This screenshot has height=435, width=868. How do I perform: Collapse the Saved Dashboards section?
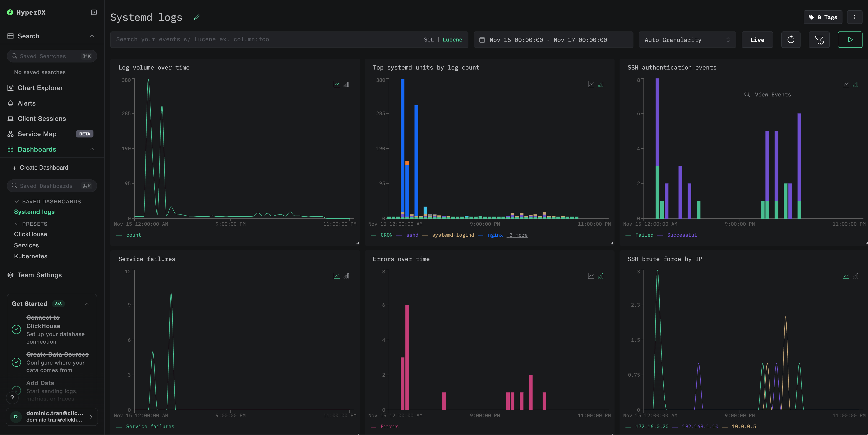point(16,201)
